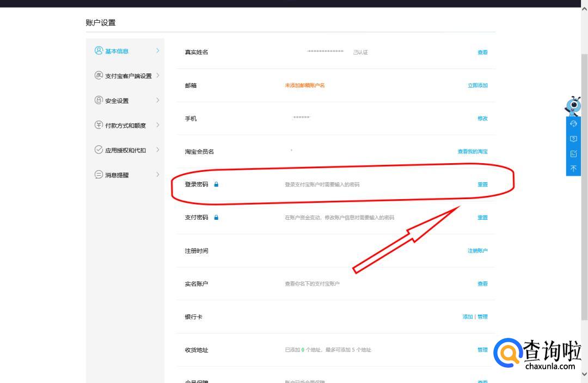Click the 收货地址 label
Viewport: 588px width, 383px height.
pos(197,350)
